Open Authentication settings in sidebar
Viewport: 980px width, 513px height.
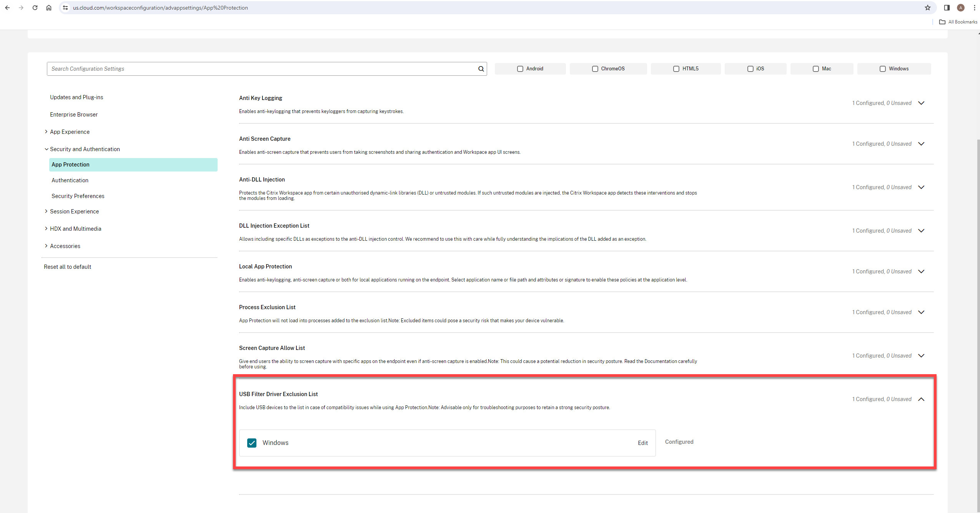click(70, 180)
